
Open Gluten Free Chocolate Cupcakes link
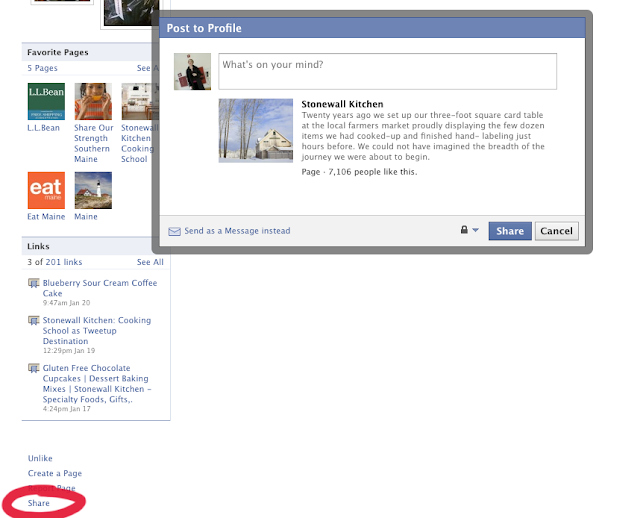97,384
